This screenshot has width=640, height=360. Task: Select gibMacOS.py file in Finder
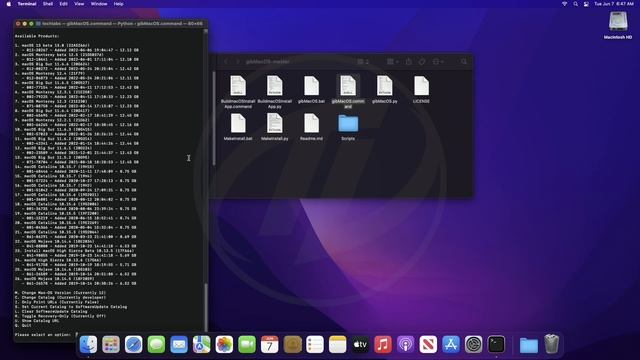point(384,89)
